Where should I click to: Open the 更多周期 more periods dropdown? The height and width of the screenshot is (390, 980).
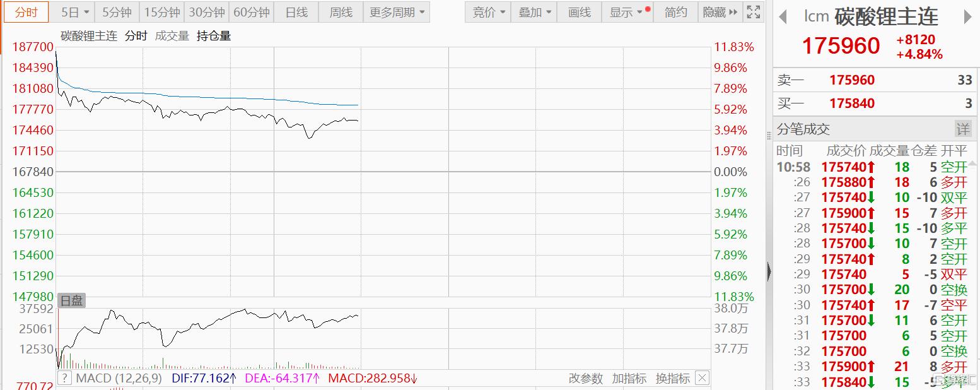point(397,12)
